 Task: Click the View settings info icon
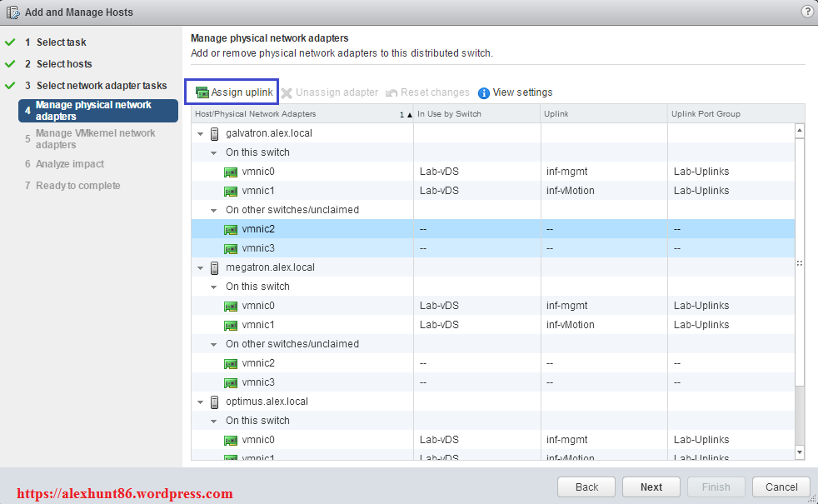(x=484, y=92)
